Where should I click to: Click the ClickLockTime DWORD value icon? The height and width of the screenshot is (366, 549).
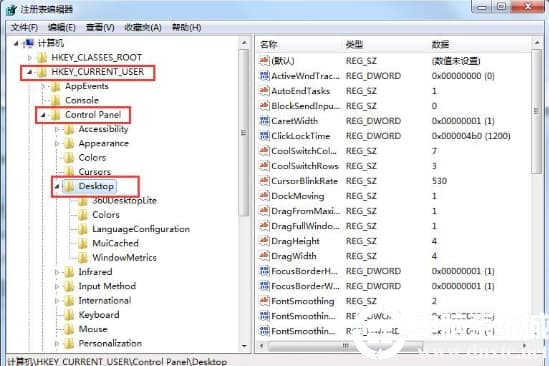(264, 136)
